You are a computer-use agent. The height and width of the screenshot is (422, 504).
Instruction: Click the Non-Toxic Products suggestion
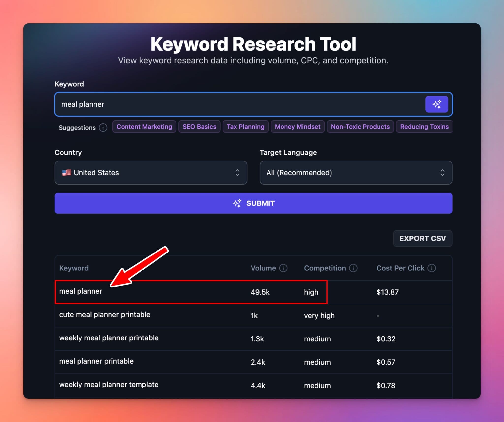click(x=360, y=127)
